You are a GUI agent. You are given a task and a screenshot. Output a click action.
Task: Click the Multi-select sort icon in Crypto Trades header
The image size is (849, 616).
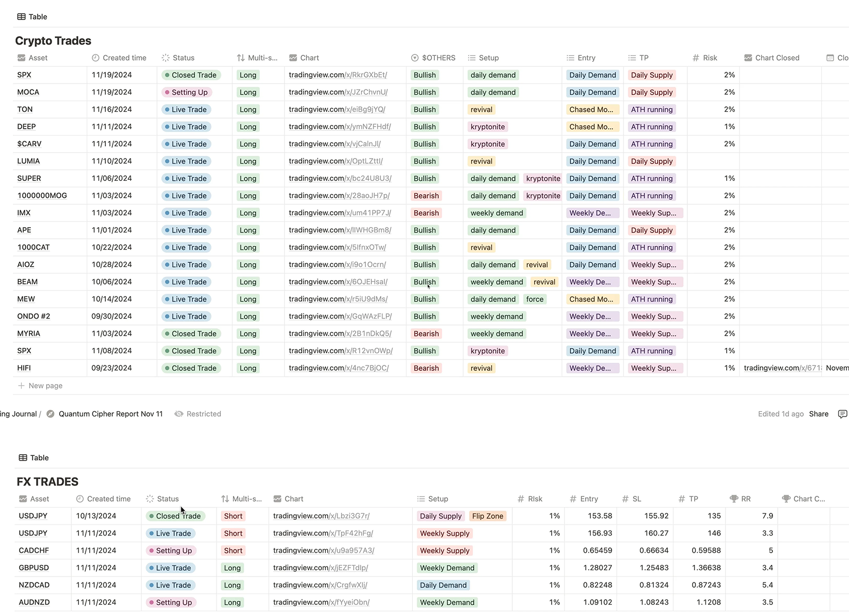[x=241, y=57]
